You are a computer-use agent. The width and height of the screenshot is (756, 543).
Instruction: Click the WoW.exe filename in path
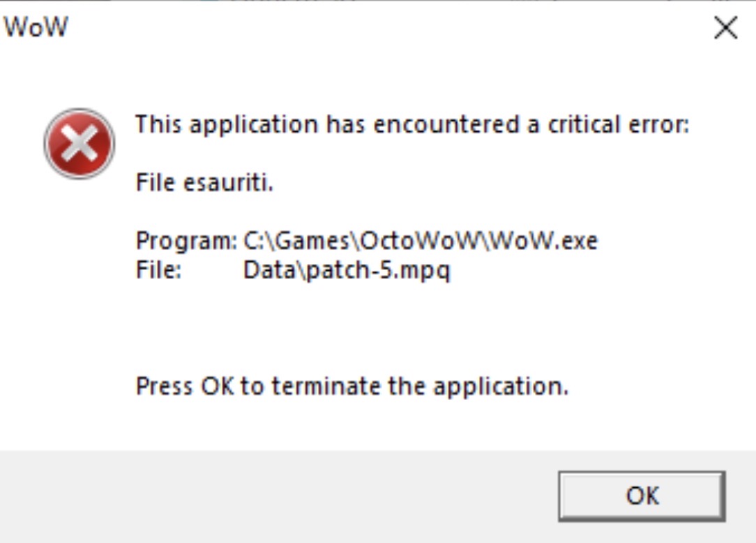[543, 240]
